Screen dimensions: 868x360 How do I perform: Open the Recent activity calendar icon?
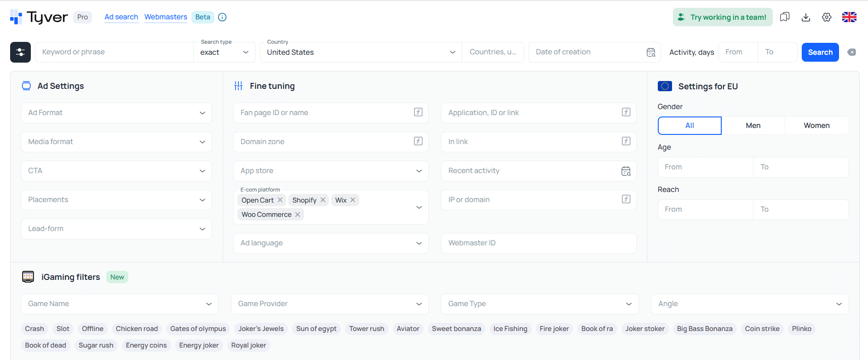click(x=626, y=171)
